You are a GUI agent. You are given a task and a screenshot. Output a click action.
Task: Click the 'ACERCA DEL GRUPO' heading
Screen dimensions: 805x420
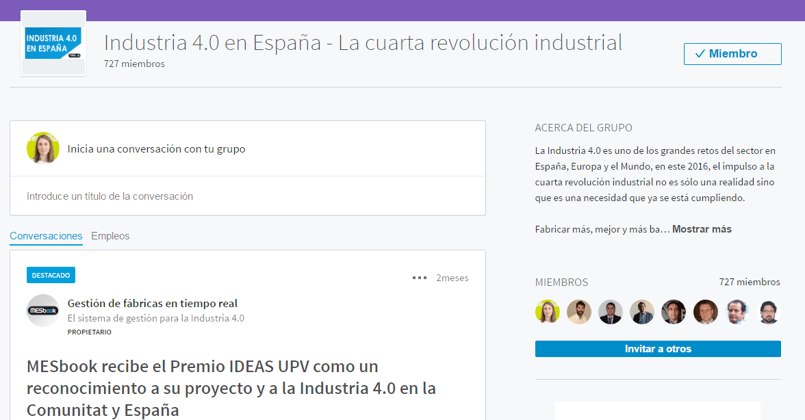583,128
